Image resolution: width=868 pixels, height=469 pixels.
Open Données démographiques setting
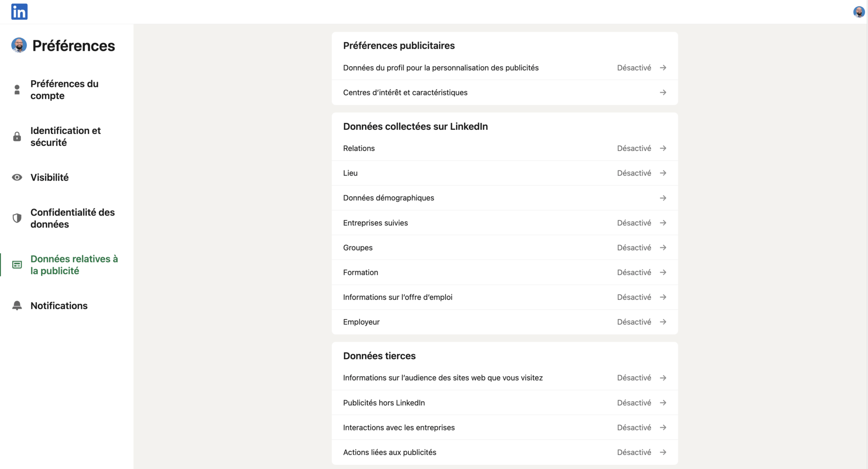(505, 198)
